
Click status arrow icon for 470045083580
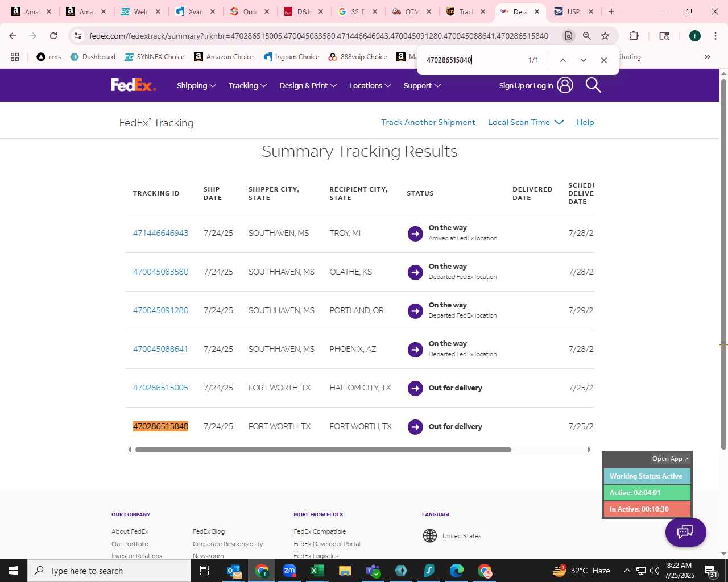[x=415, y=272]
